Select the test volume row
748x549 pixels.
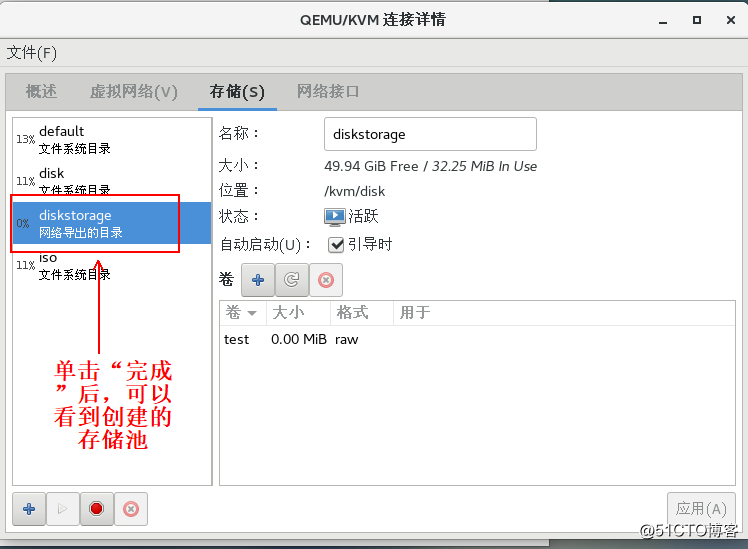[x=477, y=339]
